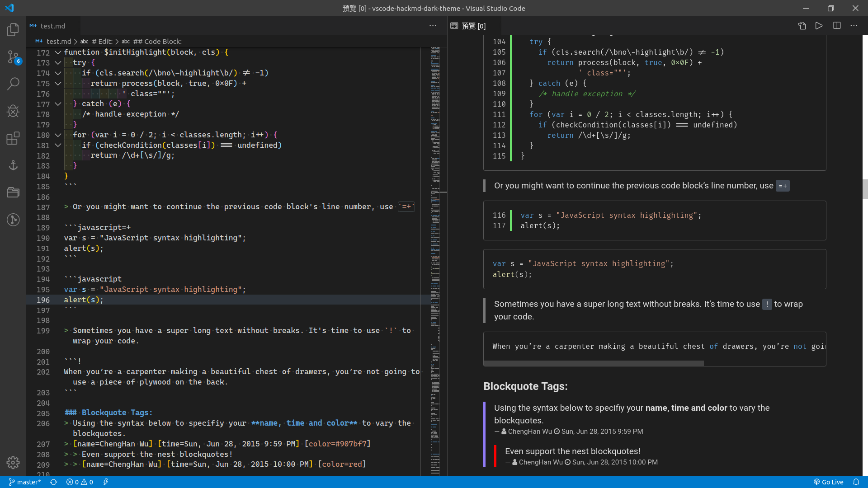The height and width of the screenshot is (488, 868).
Task: Switch to the 預覽 [0] preview tab
Action: (x=473, y=26)
